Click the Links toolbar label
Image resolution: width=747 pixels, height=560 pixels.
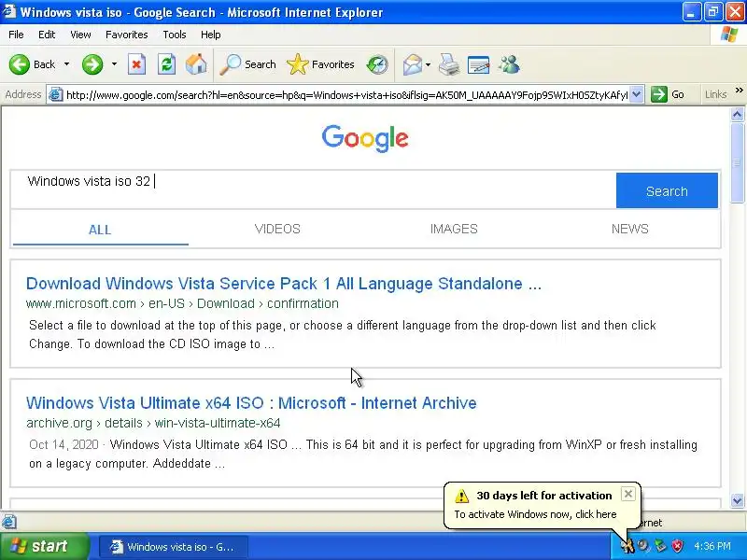pos(715,94)
